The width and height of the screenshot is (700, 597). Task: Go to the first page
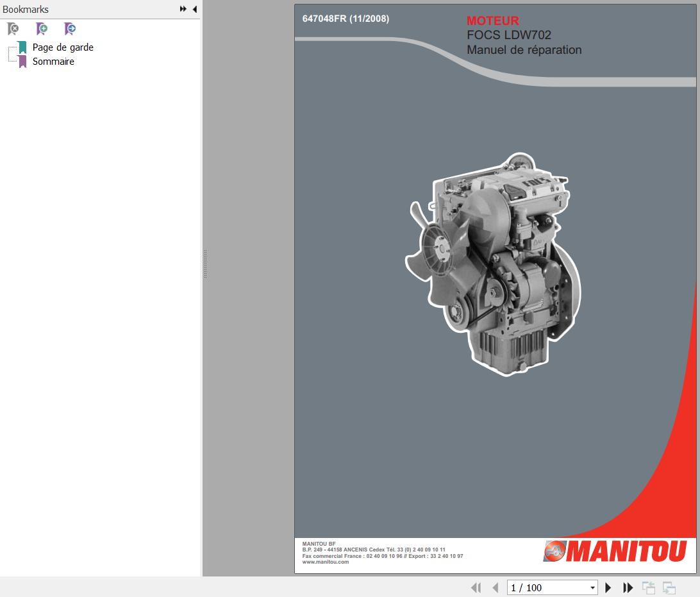[476, 587]
